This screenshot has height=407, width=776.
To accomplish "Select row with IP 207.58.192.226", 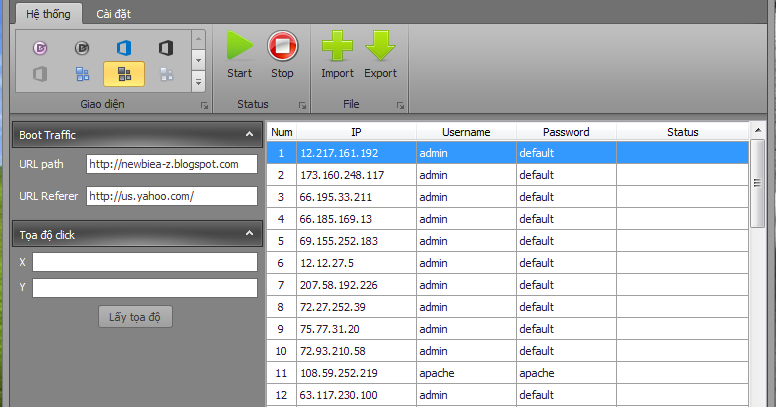I will coord(507,285).
